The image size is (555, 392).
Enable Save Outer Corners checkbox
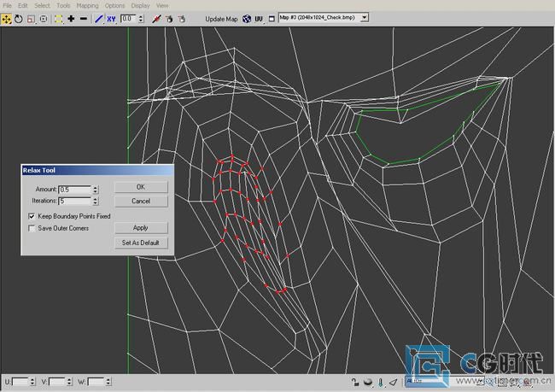32,228
